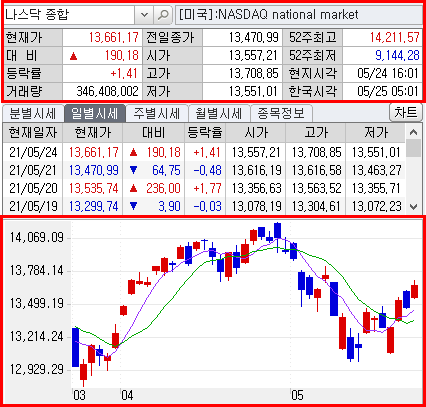Select the 21/05/20 row date cell
This screenshot has width=426, height=407.
(x=33, y=188)
